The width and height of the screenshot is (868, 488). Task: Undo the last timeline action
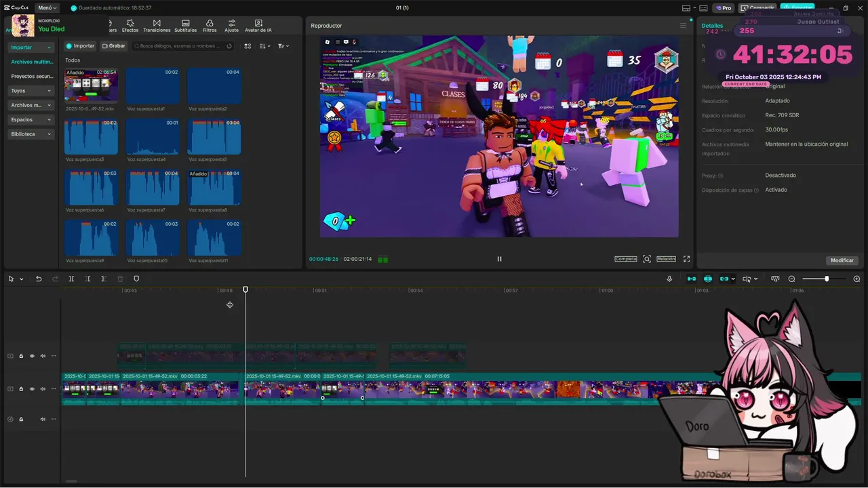click(x=39, y=279)
